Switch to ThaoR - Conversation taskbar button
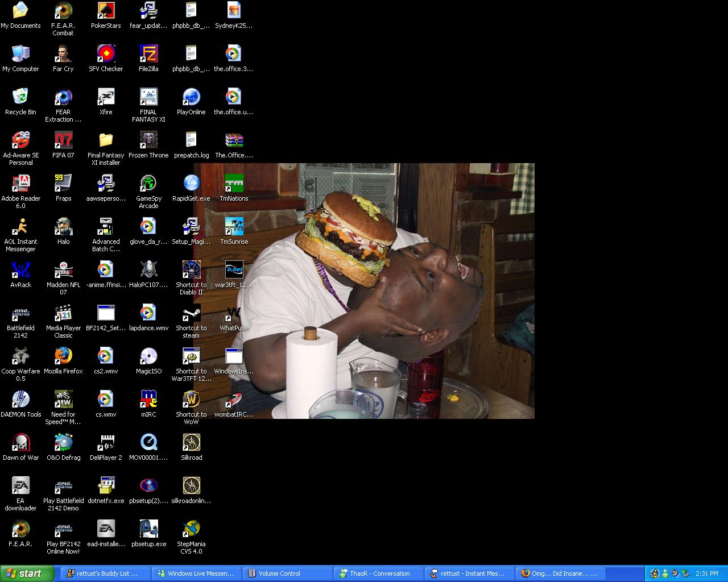 [378, 573]
